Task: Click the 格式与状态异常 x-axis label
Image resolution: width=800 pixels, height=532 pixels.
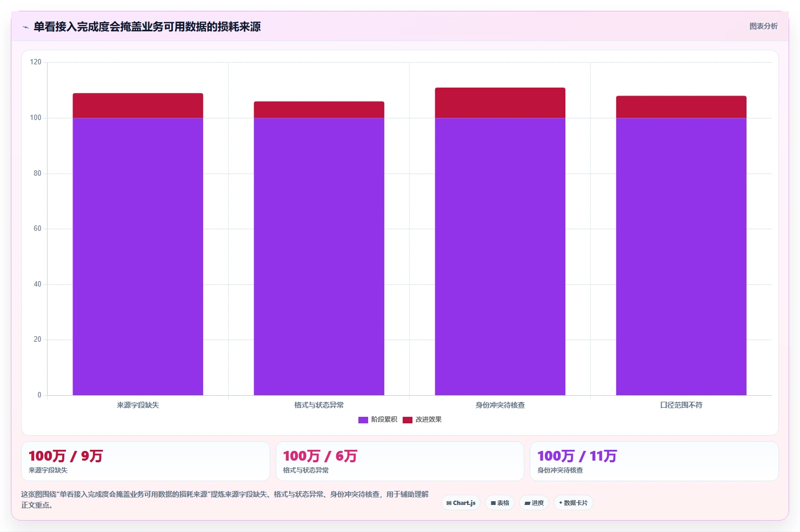Action: (319, 405)
